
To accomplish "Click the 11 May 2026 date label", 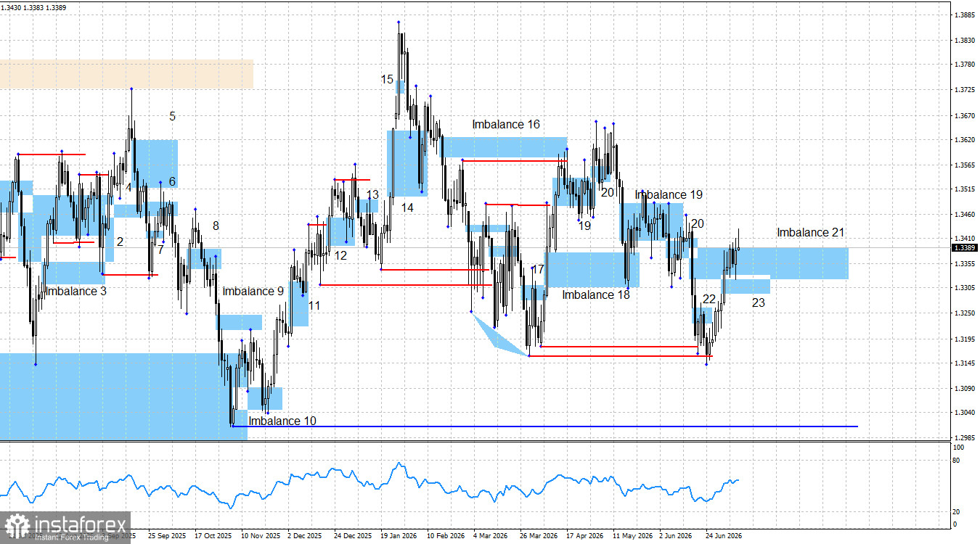I will tap(632, 536).
